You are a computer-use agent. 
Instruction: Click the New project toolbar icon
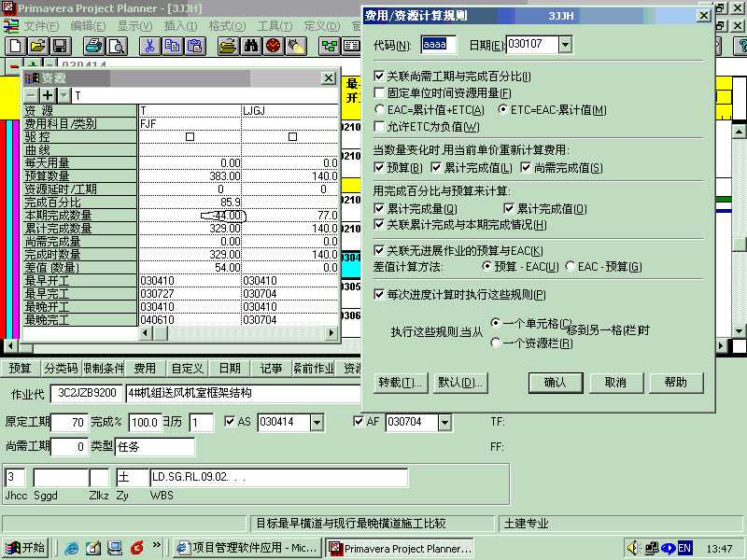coord(15,46)
